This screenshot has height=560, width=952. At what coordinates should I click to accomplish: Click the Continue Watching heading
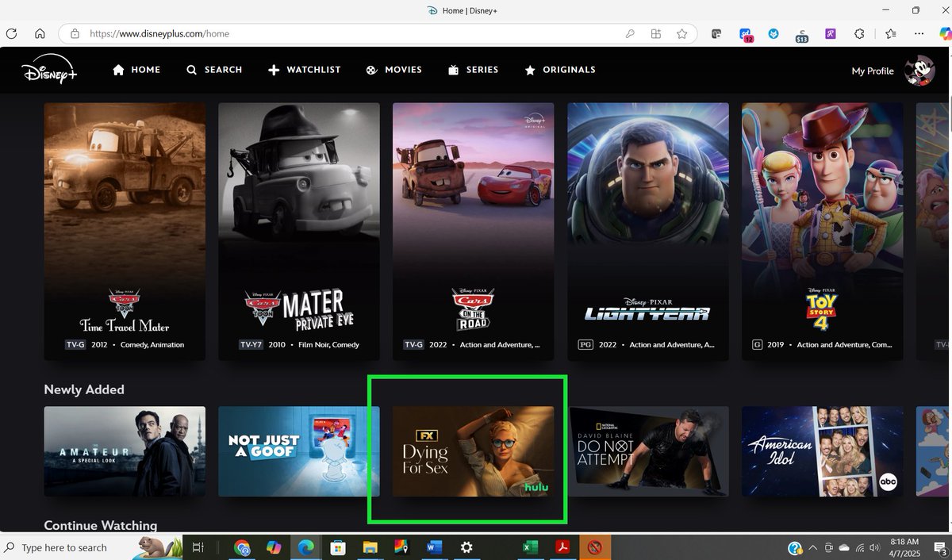(101, 525)
